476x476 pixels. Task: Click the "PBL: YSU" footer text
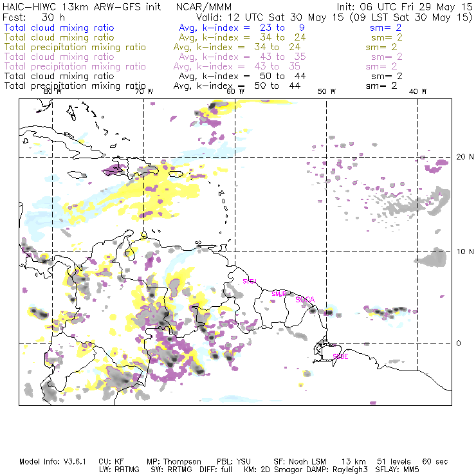pyautogui.click(x=233, y=462)
